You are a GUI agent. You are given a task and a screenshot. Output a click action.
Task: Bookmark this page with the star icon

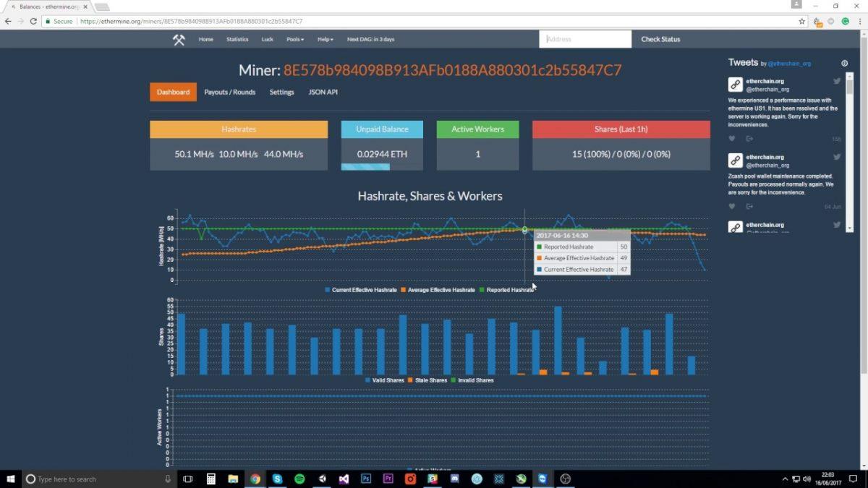(801, 22)
